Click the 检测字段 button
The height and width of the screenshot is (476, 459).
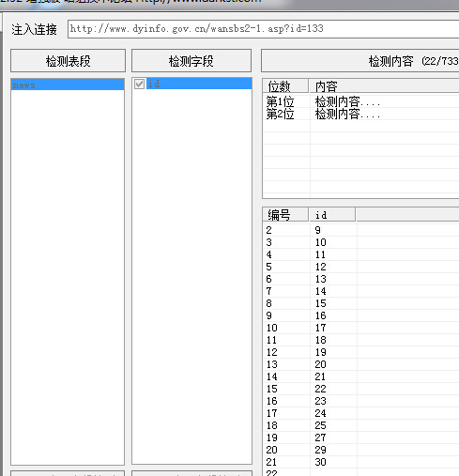point(191,61)
